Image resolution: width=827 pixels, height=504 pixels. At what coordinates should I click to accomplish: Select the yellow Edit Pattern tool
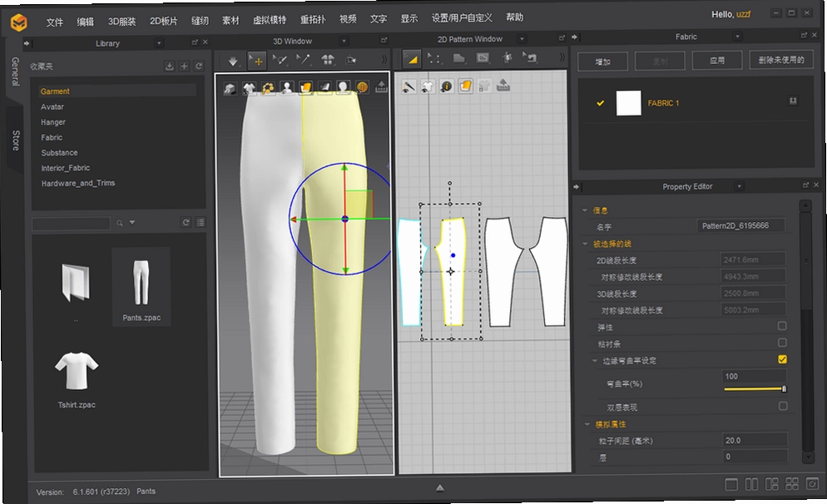tap(412, 58)
